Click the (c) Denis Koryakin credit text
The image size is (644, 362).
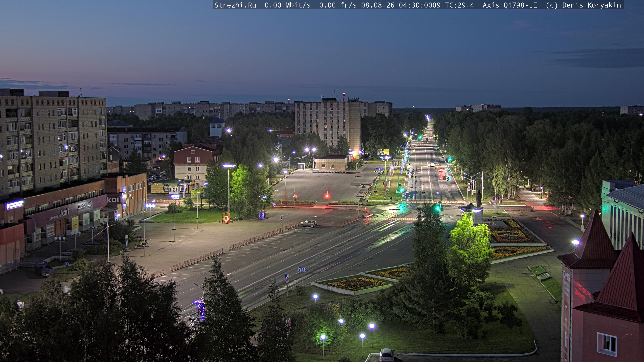[583, 5]
